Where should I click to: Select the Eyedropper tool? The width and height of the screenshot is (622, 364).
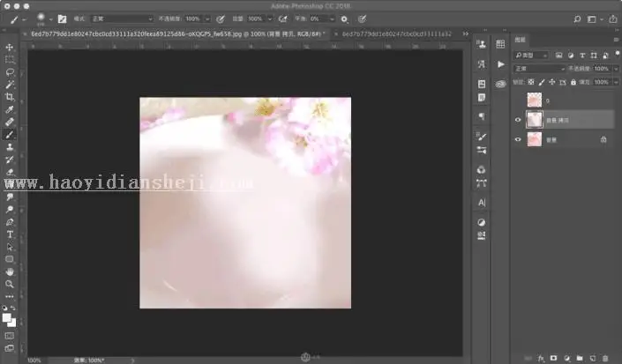pyautogui.click(x=10, y=109)
